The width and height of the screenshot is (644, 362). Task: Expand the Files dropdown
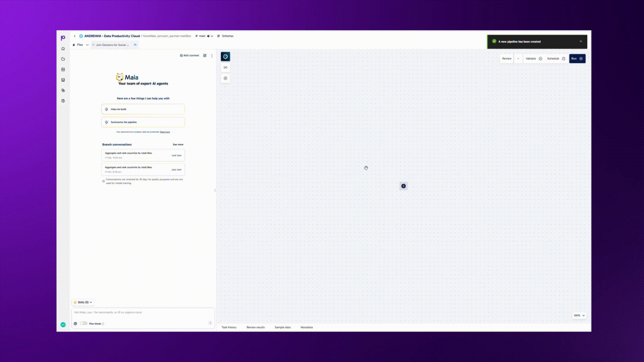87,45
